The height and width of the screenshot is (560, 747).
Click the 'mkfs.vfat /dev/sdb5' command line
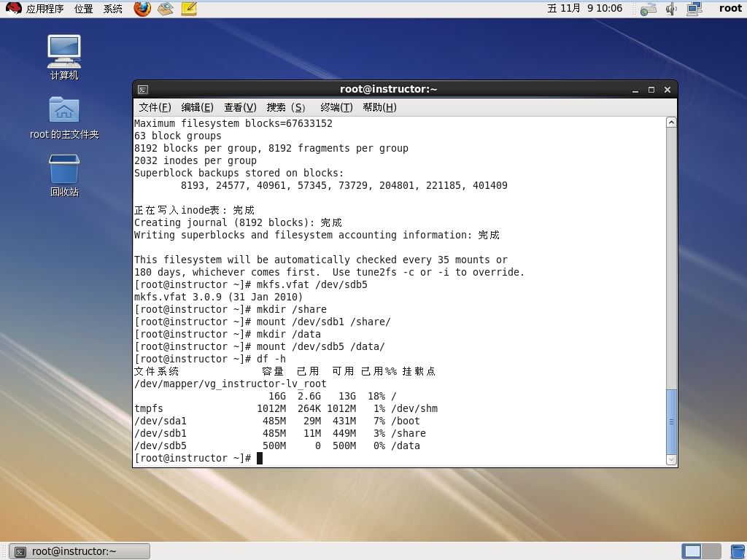point(312,285)
